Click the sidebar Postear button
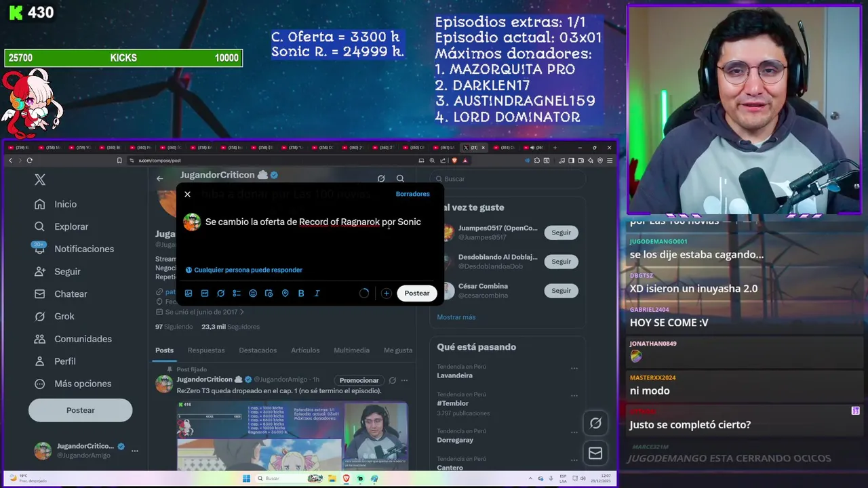868x488 pixels. coord(80,410)
